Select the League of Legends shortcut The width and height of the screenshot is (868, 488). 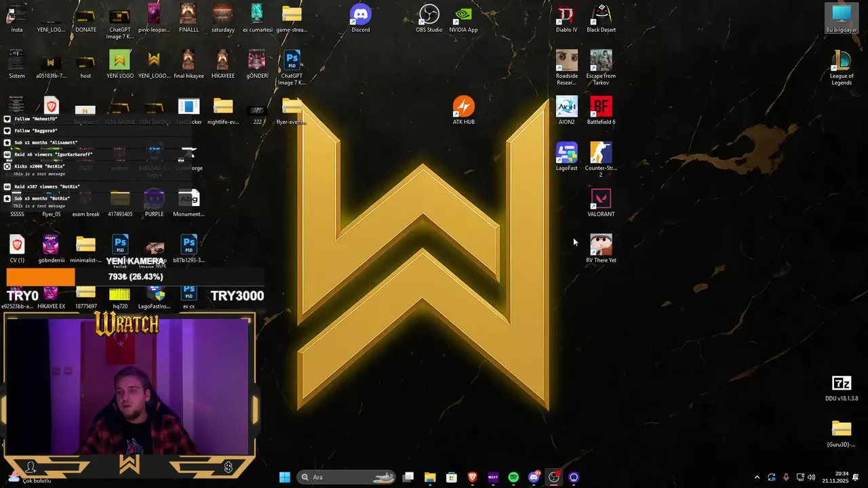coord(842,68)
